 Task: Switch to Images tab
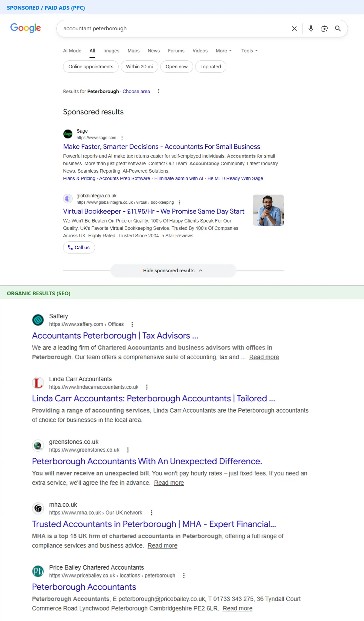(x=111, y=51)
